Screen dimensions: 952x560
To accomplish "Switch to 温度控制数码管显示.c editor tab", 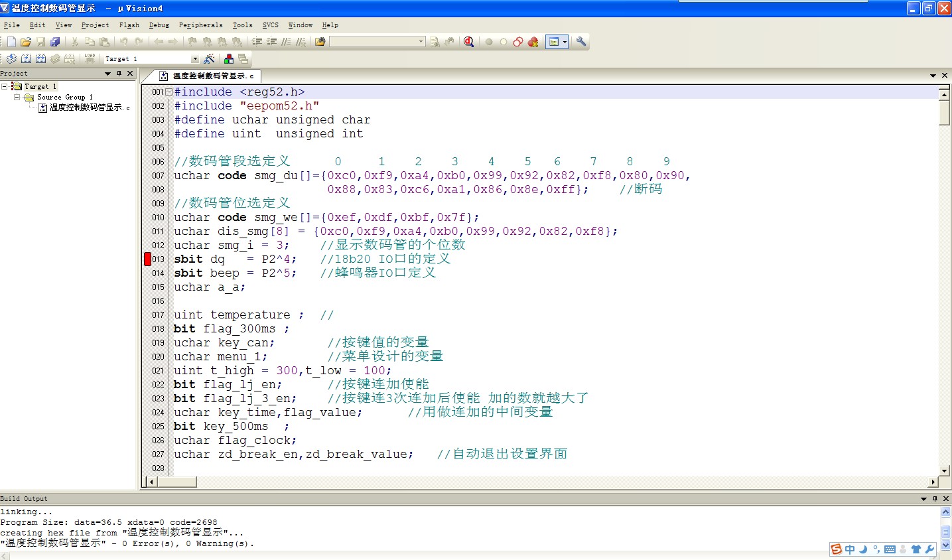I will (212, 76).
